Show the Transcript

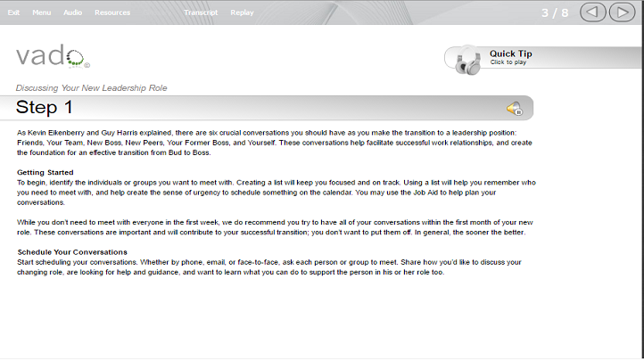[x=201, y=12]
